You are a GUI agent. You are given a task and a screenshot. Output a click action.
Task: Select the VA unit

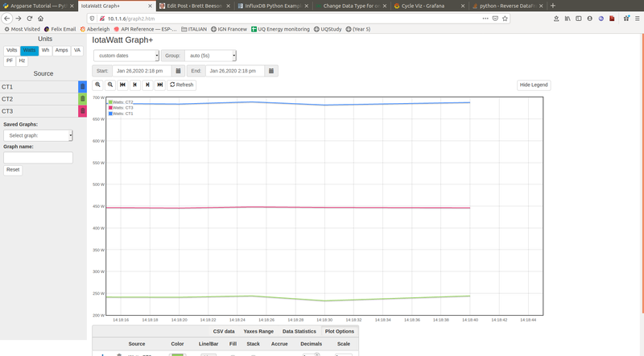tap(77, 50)
